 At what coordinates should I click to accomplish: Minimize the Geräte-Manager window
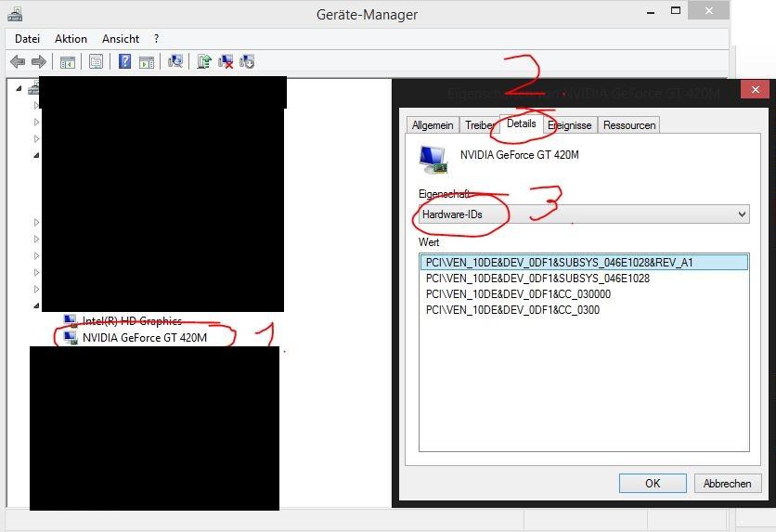pos(651,11)
